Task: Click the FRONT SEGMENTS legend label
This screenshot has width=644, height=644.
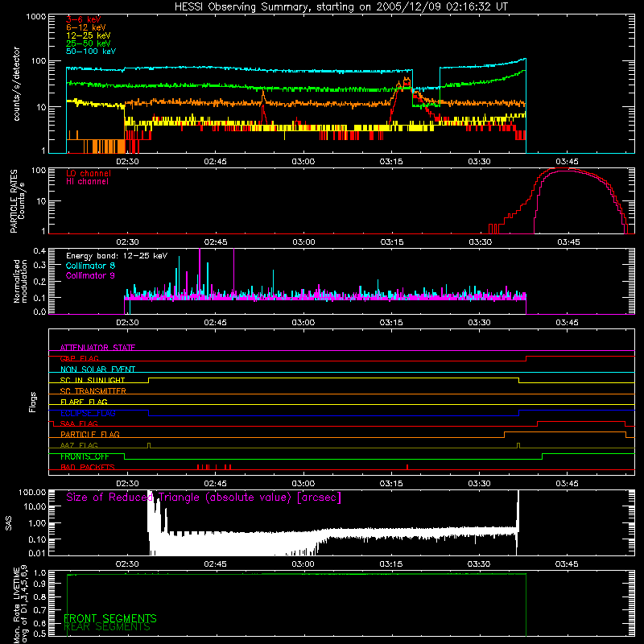Action: (x=110, y=618)
